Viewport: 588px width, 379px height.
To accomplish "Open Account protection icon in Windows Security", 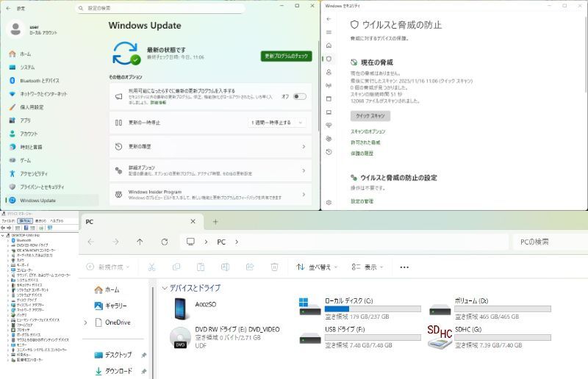I will click(329, 72).
